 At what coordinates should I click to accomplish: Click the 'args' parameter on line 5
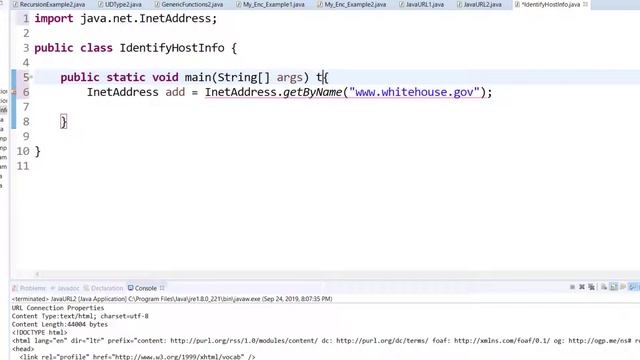click(289, 78)
